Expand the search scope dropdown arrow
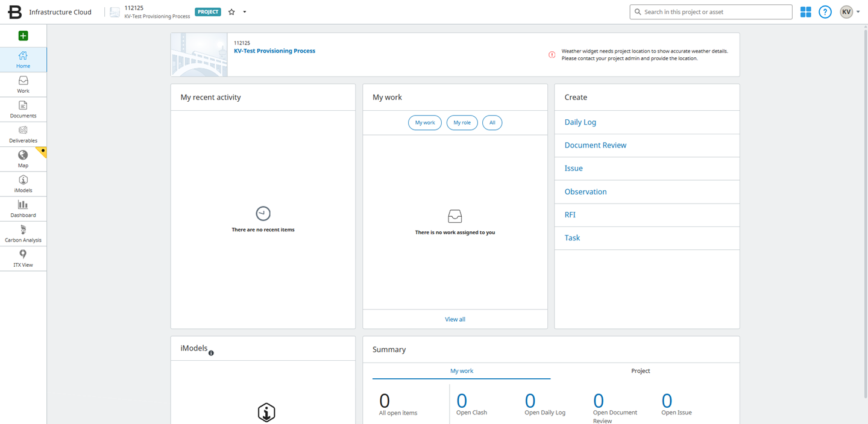 click(785, 12)
